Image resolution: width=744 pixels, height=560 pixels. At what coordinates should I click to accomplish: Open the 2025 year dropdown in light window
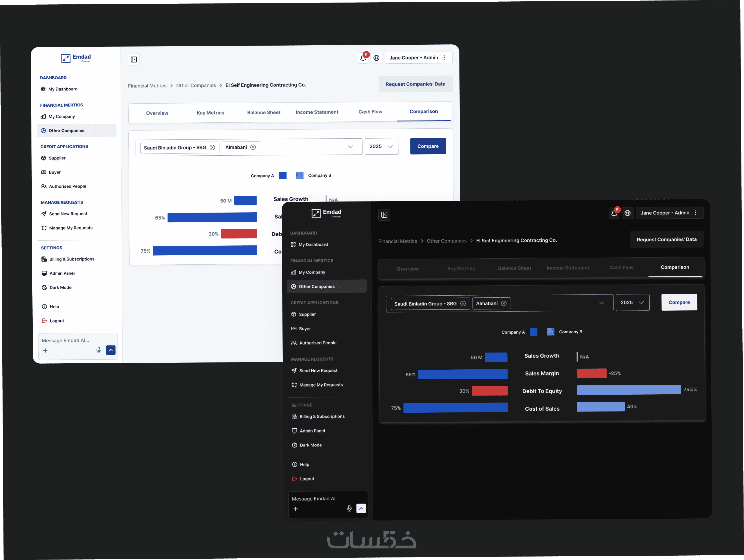[381, 146]
